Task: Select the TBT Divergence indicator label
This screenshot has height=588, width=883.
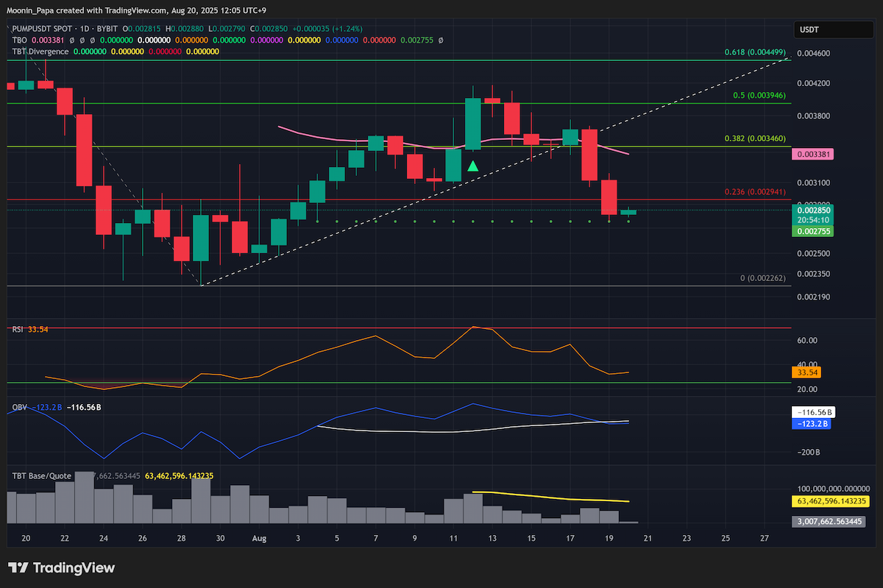Action: pos(40,52)
